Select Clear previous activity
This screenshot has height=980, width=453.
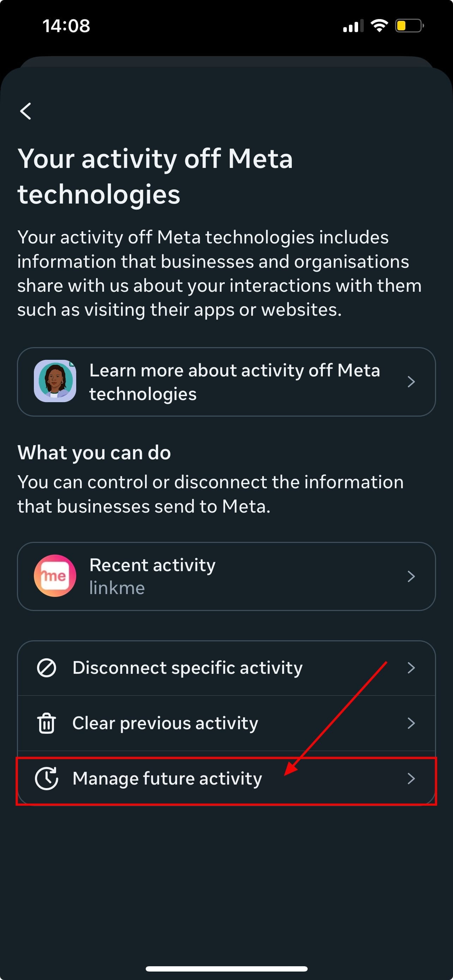165,723
